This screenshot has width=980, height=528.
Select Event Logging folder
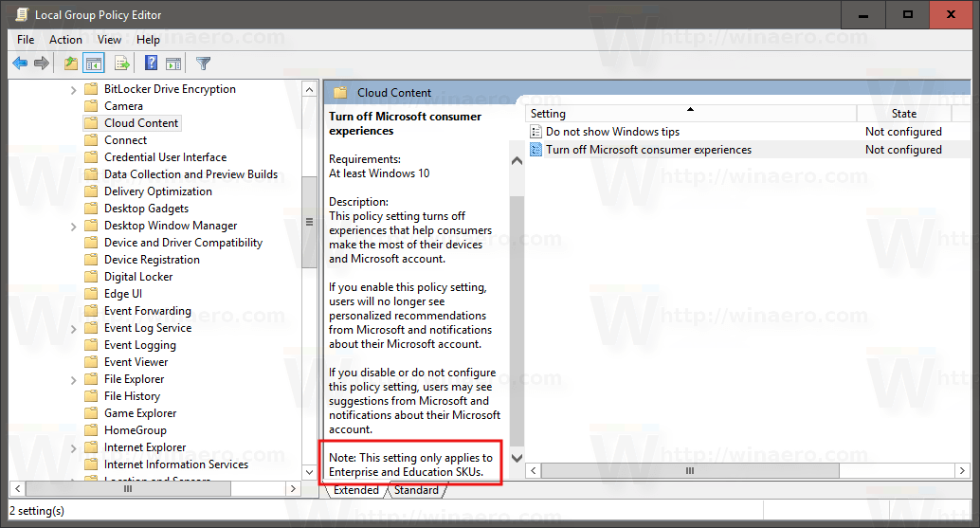(x=140, y=345)
